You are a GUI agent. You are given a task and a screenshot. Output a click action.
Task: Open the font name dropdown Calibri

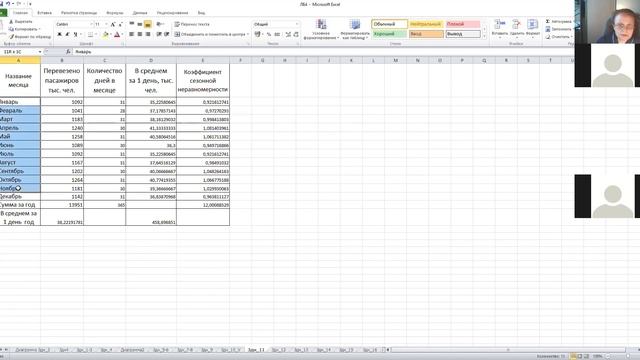91,24
